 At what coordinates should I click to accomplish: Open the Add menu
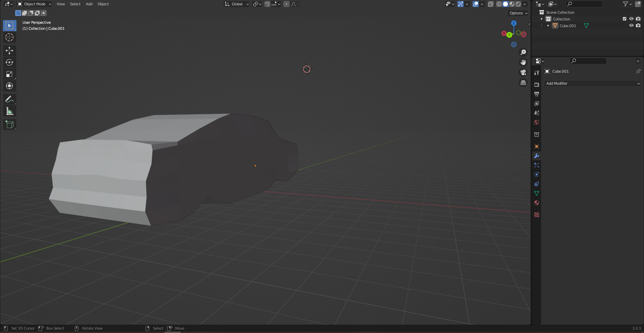89,4
